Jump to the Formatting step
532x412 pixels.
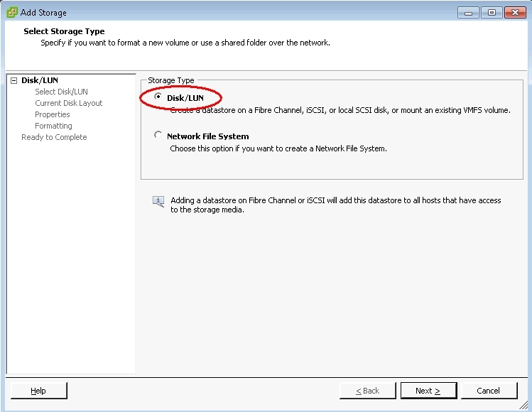click(53, 126)
